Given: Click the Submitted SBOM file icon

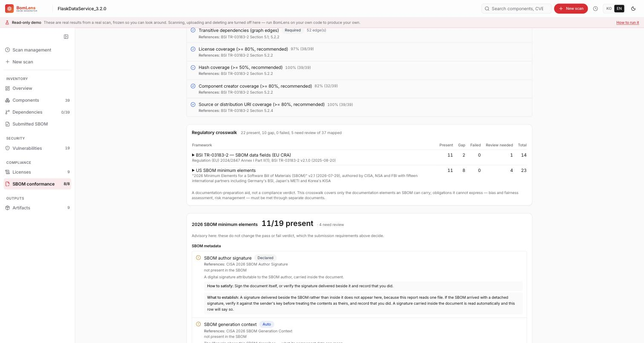Looking at the screenshot, I should point(8,124).
